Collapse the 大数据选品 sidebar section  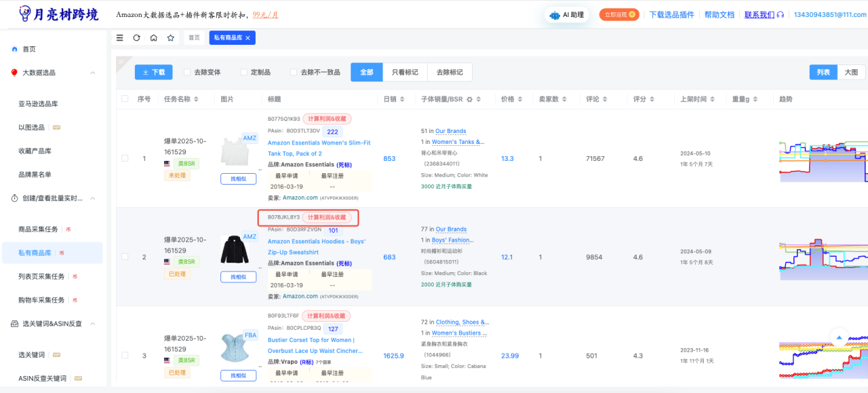93,73
